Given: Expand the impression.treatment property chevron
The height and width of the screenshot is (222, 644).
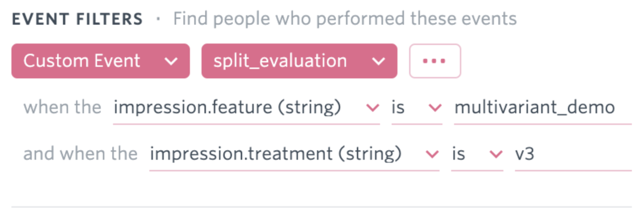Looking at the screenshot, I should pos(432,154).
